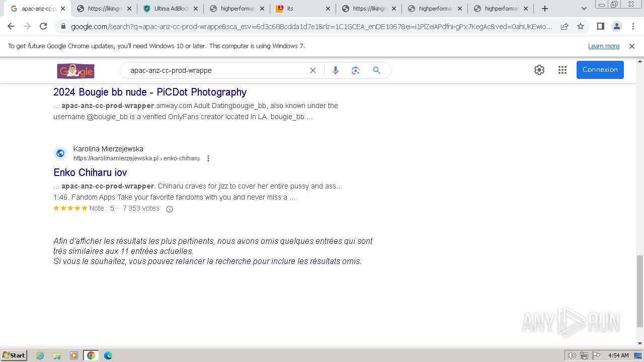Click the share page icon in address bar
Image resolution: width=644 pixels, height=362 pixels.
click(x=565, y=26)
